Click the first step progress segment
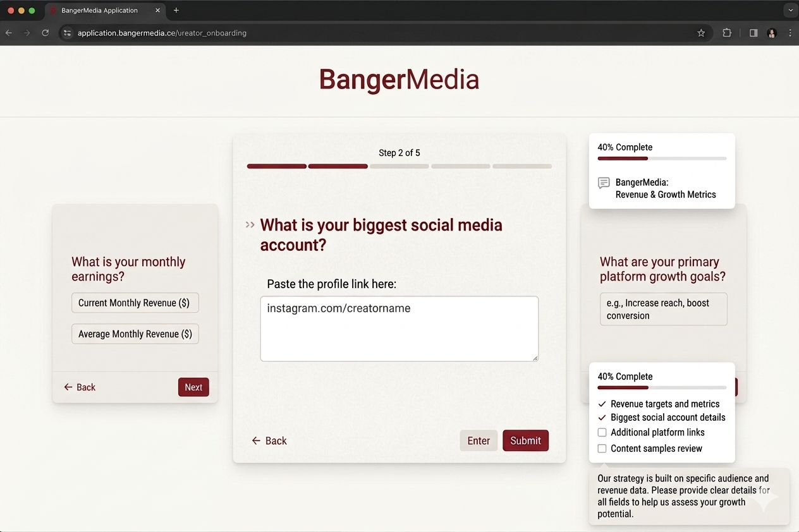Image resolution: width=799 pixels, height=532 pixels. (277, 166)
